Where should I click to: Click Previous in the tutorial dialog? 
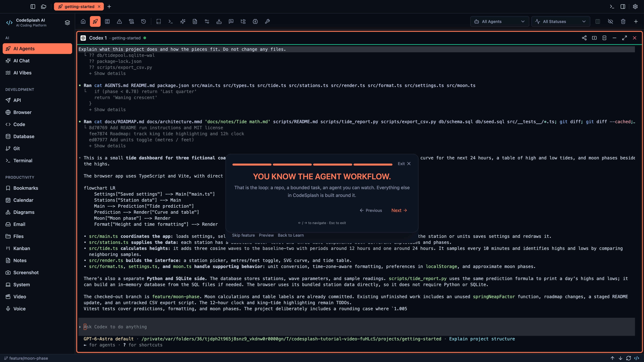point(371,210)
